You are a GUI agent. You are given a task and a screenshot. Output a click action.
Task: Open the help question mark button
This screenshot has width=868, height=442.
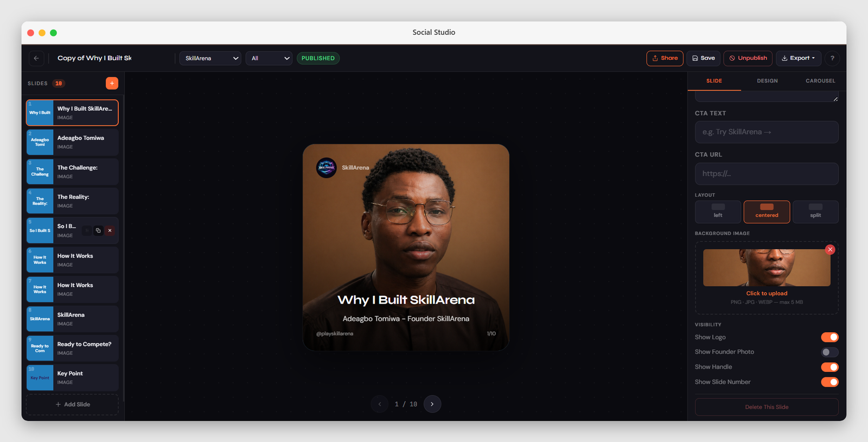coord(832,58)
